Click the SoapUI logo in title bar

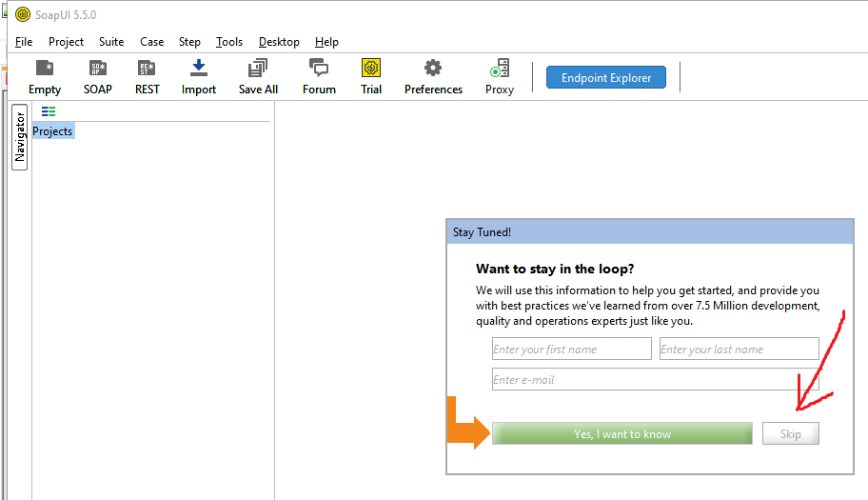tap(23, 14)
